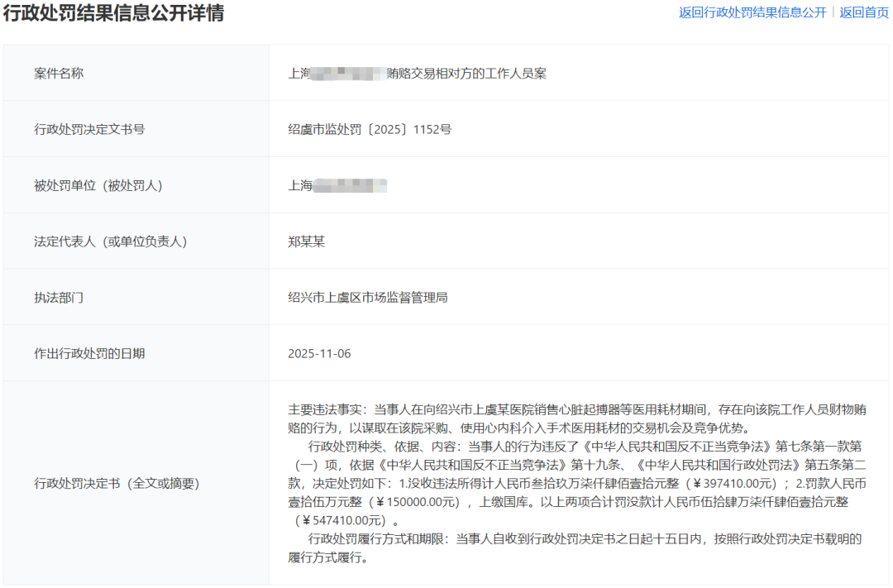Click the agency name 绍兴市上虞区市场监督管理局
The height and width of the screenshot is (588, 893).
368,297
